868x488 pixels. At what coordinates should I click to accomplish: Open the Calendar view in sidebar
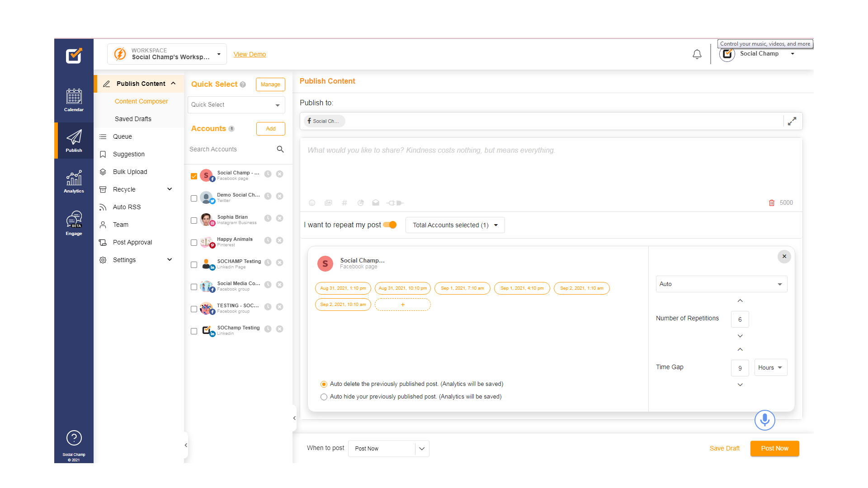pos(74,100)
